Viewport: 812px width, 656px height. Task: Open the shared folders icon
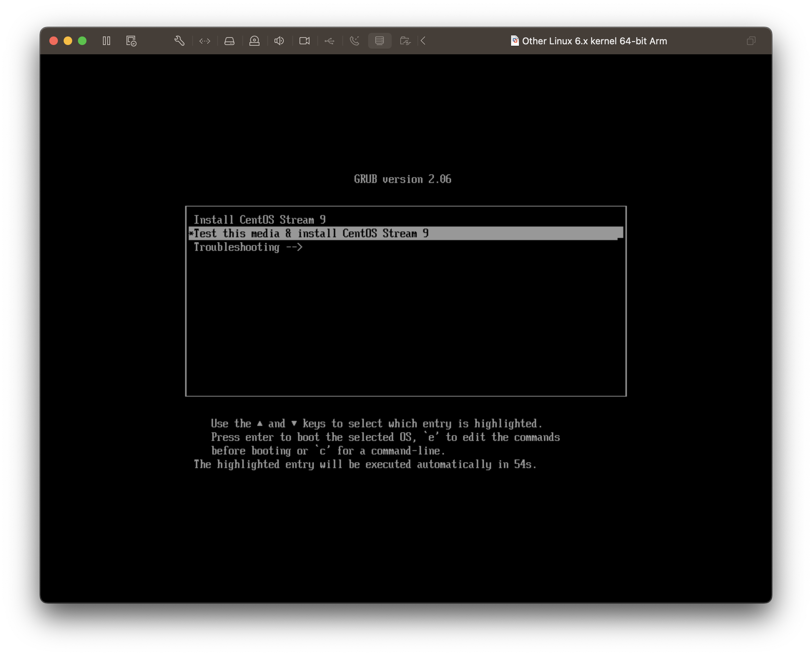coord(405,41)
